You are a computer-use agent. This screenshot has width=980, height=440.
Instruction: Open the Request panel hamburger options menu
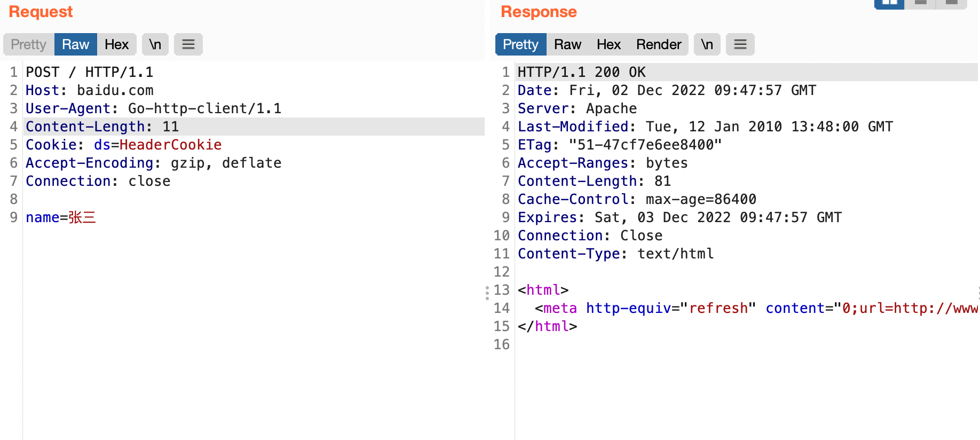click(x=188, y=44)
